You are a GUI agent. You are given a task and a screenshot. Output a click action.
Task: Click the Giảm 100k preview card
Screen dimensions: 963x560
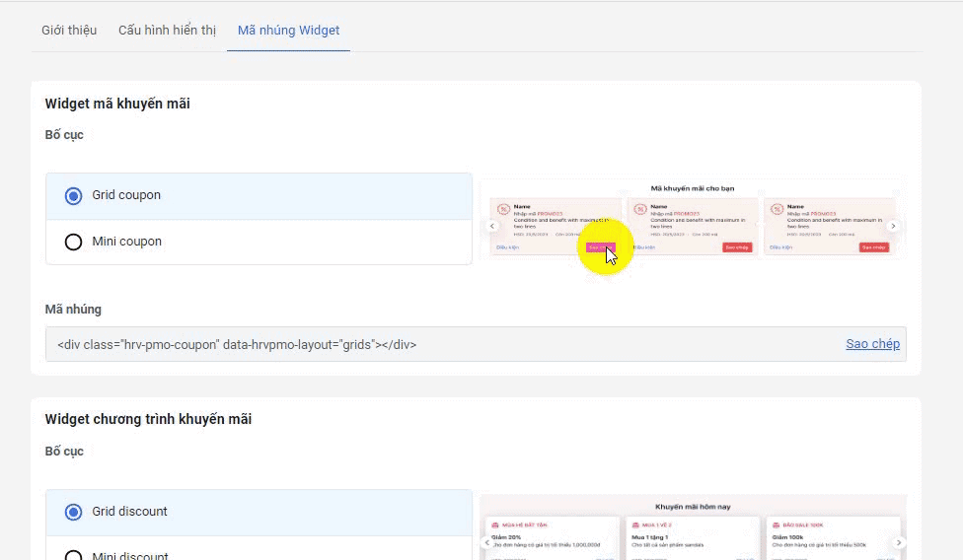point(834,538)
